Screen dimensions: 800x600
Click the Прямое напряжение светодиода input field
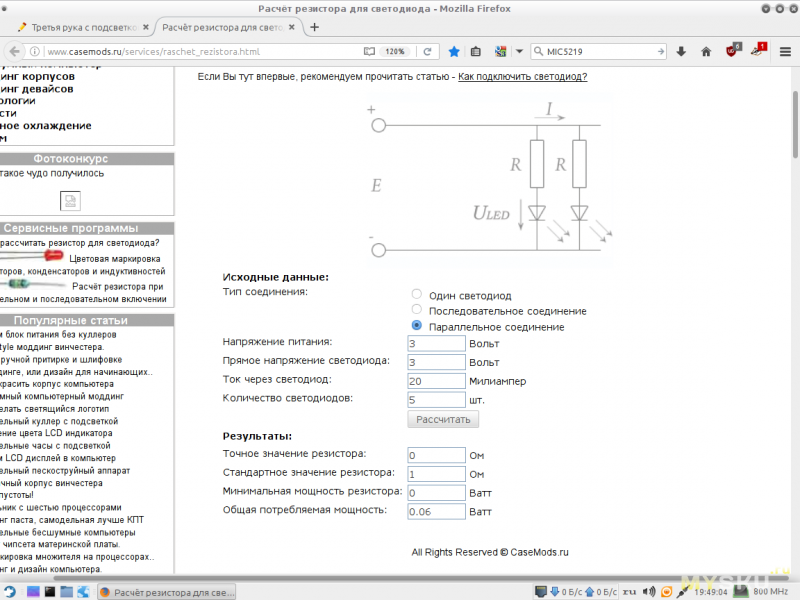(436, 362)
